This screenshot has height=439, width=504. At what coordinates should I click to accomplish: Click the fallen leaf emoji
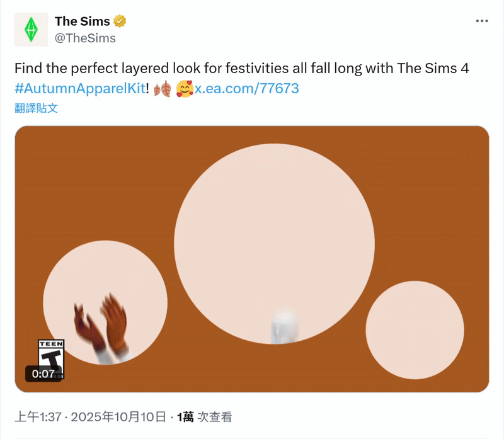(x=162, y=89)
